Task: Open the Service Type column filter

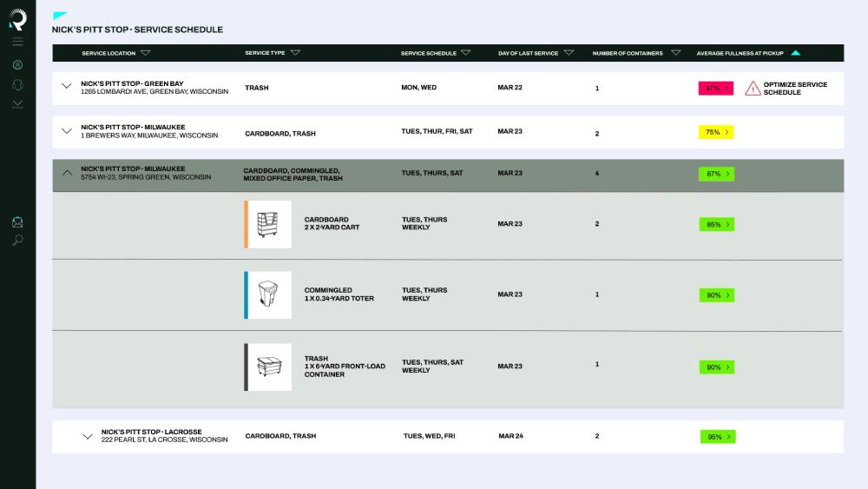Action: 295,53
